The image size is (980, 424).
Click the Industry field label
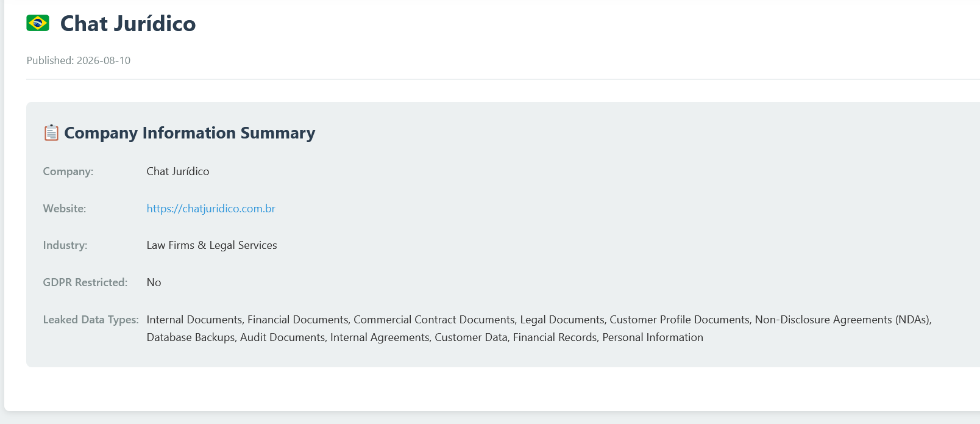point(65,245)
